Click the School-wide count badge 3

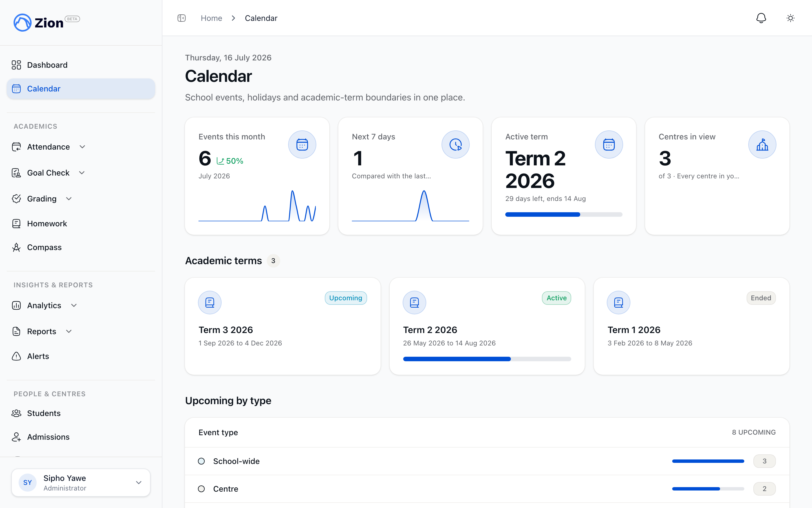point(764,461)
